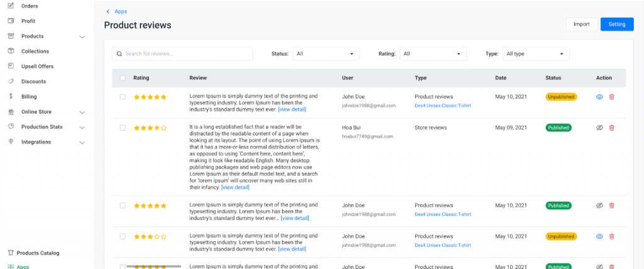644x269 pixels.
Task: Click the Import button
Action: click(582, 25)
